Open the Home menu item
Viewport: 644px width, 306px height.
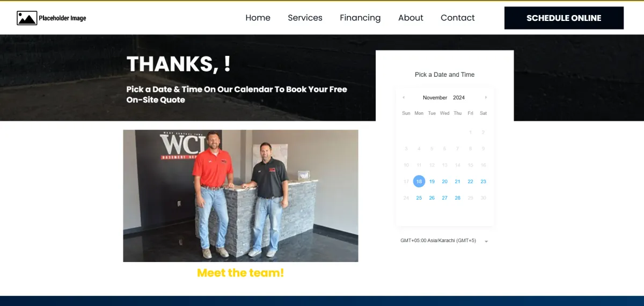click(258, 18)
